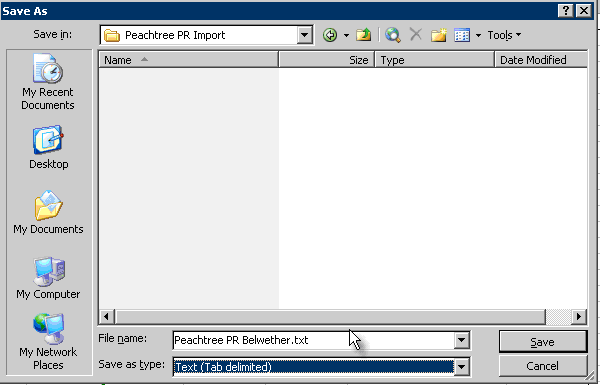Image resolution: width=600 pixels, height=385 pixels.
Task: Open My Network Places
Action: click(48, 342)
